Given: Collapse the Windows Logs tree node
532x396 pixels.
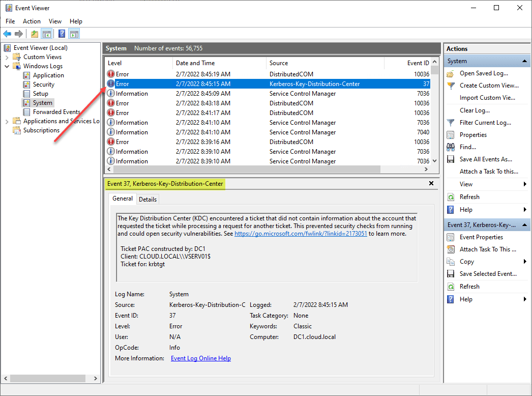Looking at the screenshot, I should (7, 66).
